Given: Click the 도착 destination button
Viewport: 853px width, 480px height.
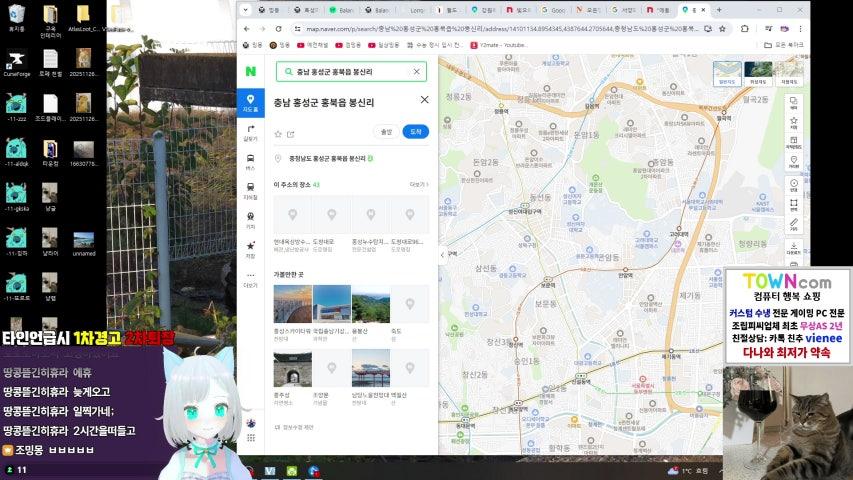Looking at the screenshot, I should point(415,132).
